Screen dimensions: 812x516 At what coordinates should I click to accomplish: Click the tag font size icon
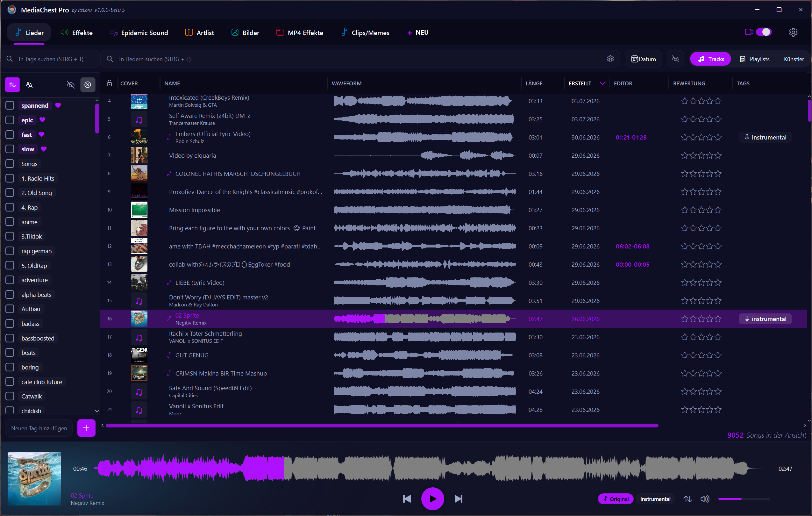click(x=30, y=85)
